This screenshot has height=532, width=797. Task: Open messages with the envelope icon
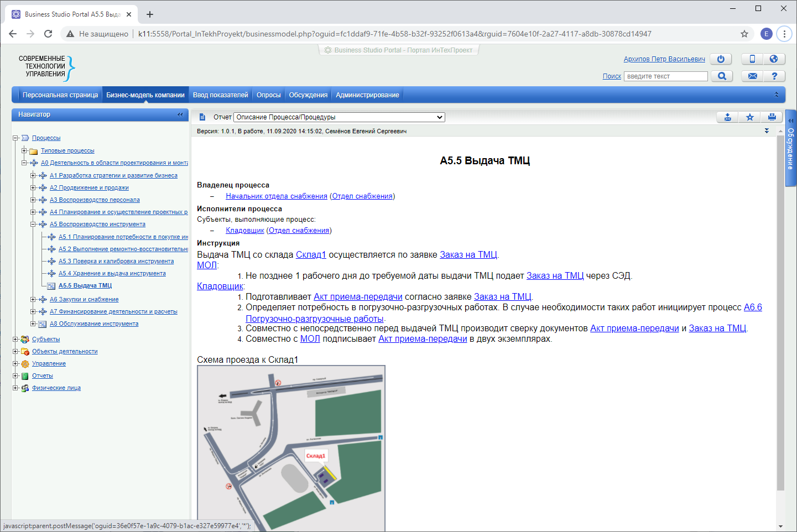tap(752, 76)
